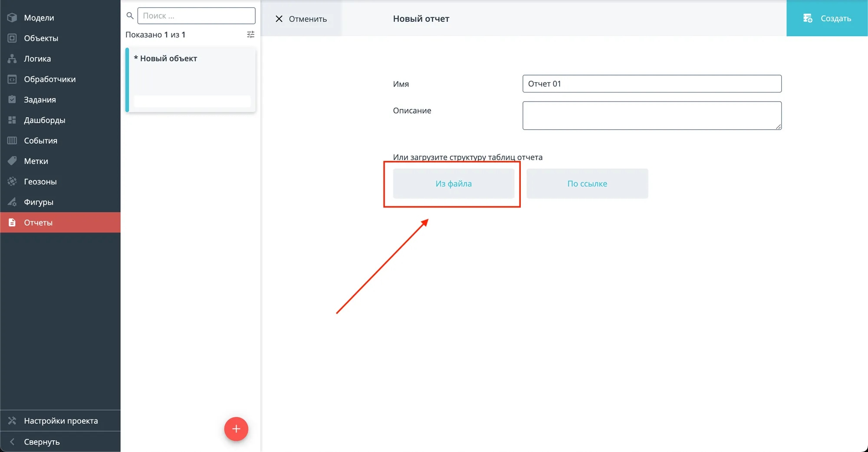This screenshot has height=452, width=868.
Task: Click the Logic hierarchy icon
Action: [x=12, y=59]
